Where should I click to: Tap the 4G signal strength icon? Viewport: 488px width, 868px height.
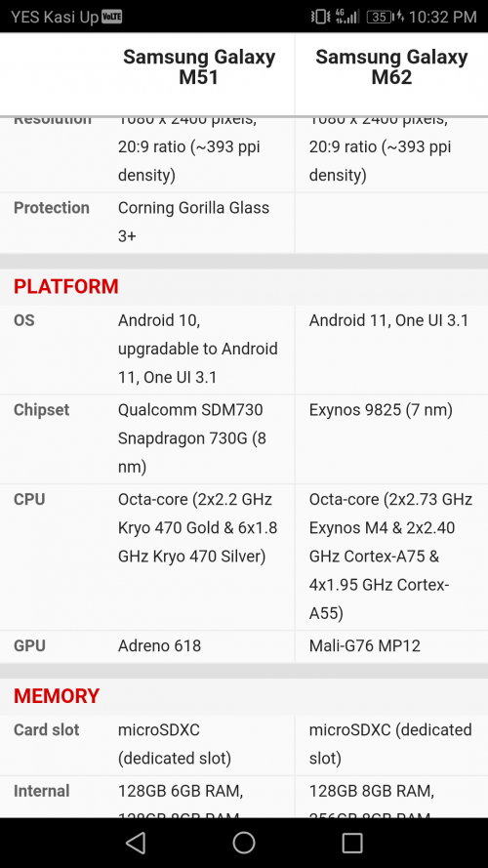click(x=346, y=17)
